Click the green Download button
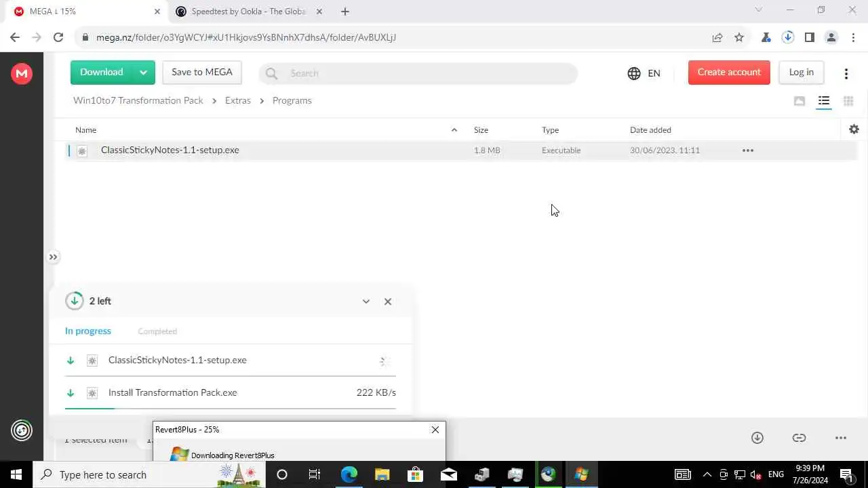Screen dimensions: 868x488 [x=102, y=73]
